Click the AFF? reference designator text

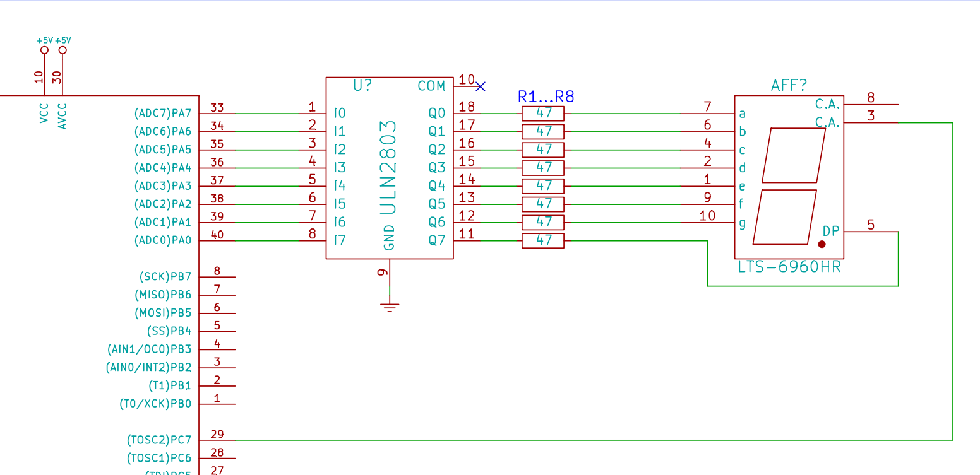pos(789,84)
